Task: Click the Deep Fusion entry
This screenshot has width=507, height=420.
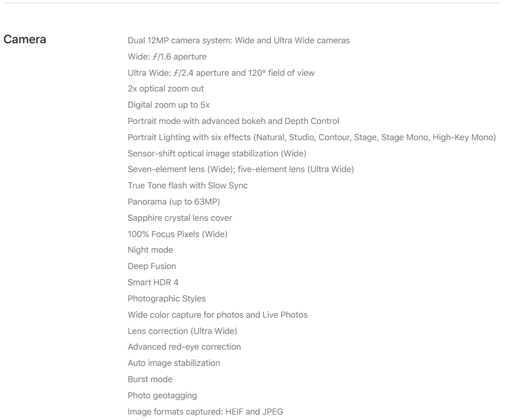Action: pyautogui.click(x=152, y=266)
